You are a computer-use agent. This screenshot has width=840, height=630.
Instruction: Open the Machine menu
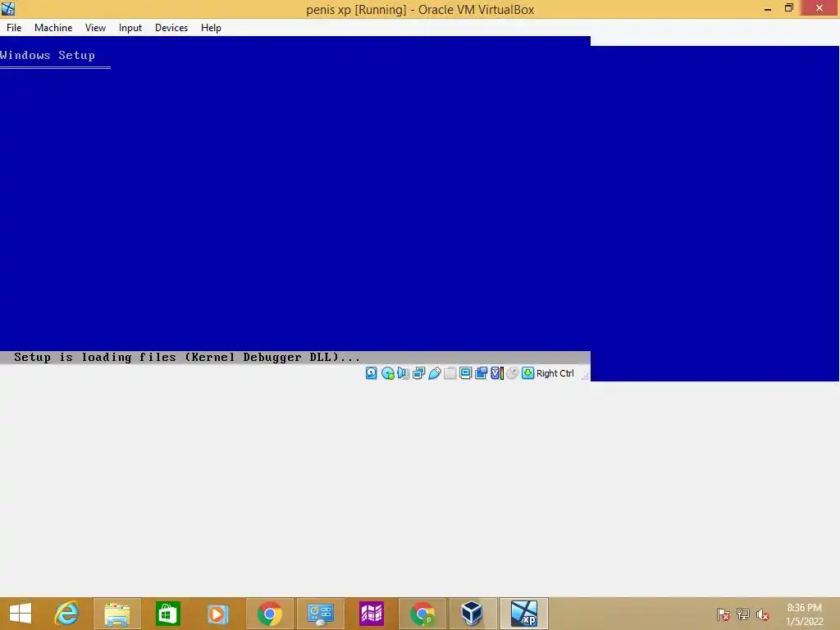point(53,28)
